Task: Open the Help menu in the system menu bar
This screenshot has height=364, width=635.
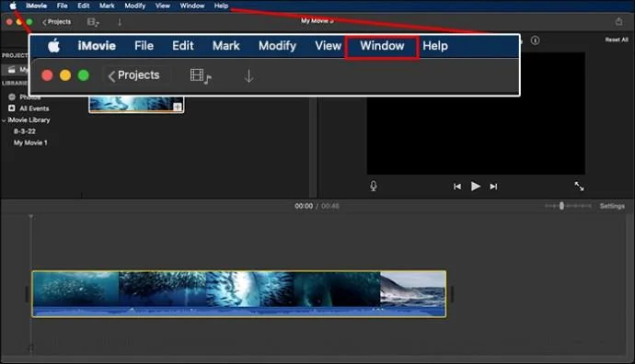Action: (221, 6)
